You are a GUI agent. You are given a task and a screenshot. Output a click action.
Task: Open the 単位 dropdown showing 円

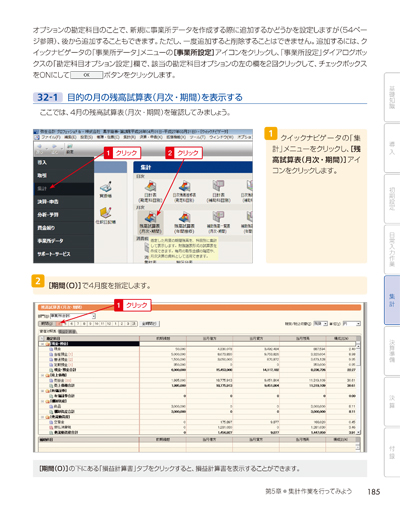point(352,323)
